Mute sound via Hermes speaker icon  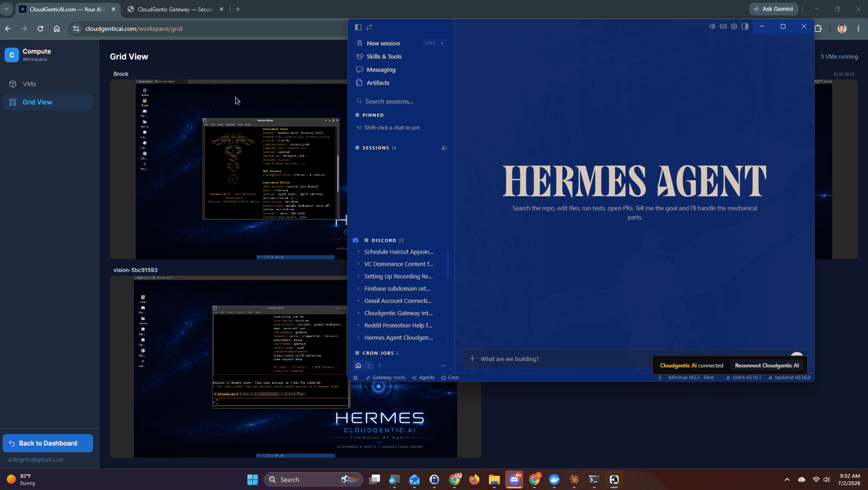click(712, 26)
